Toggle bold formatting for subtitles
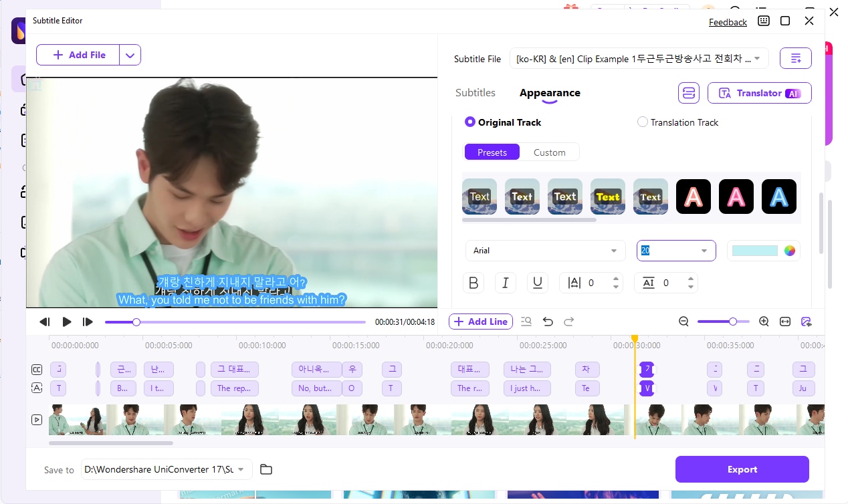 point(473,283)
